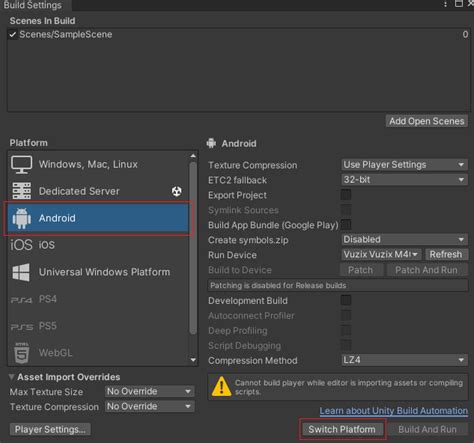Viewport: 474px width, 443px height.
Task: Select Windows, Mac, Linux platform
Action: [99, 164]
